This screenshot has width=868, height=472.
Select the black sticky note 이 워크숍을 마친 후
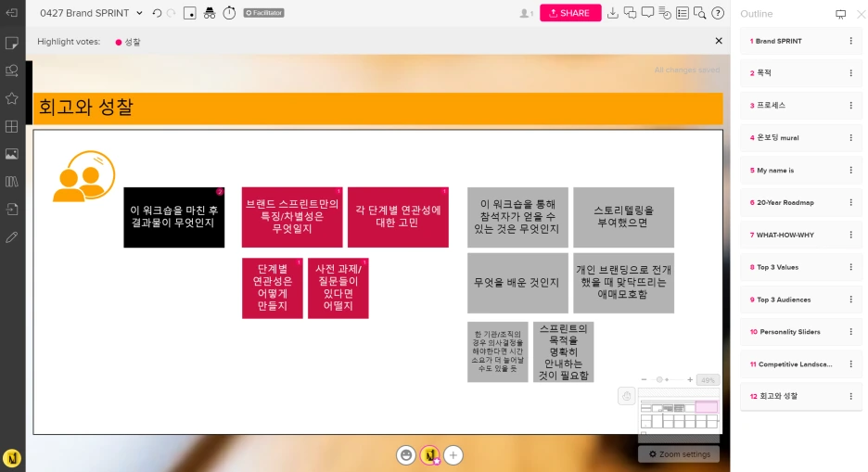tap(173, 217)
